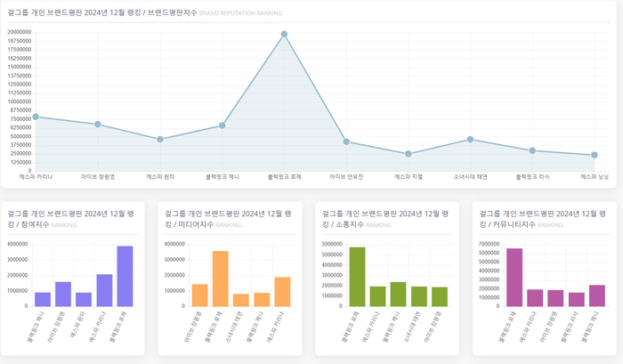Click the 7000000 y-axis value in 커뮤니티지수
The height and width of the screenshot is (364, 623).
point(489,244)
